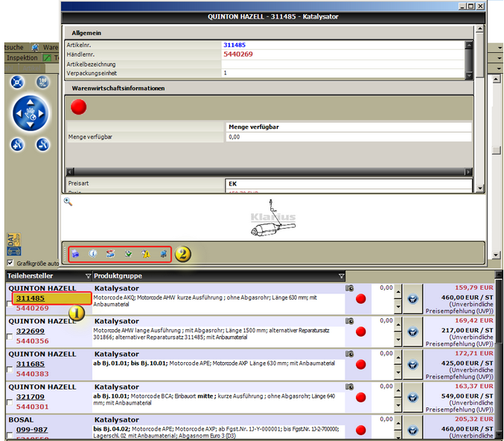Open article link 321709

point(31,396)
